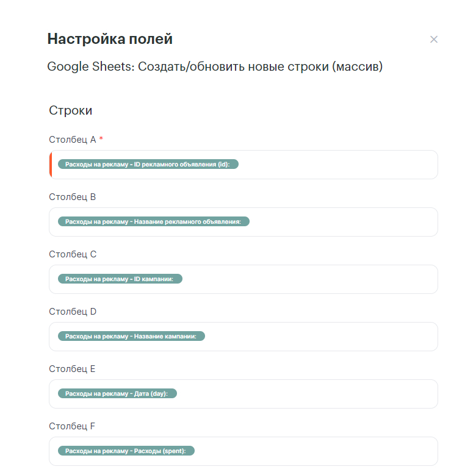Select the ID кампании tag chip
476x472 pixels.
click(x=120, y=279)
